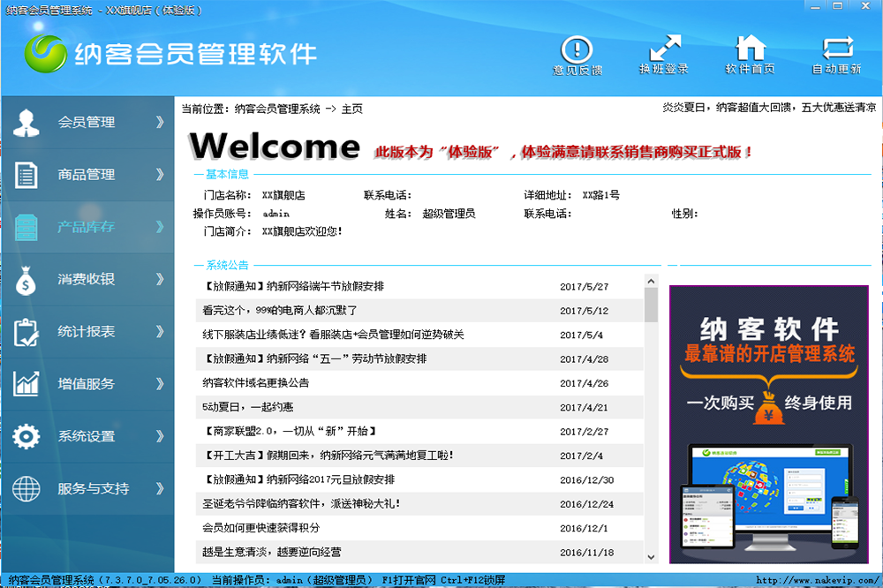Viewport: 883px width, 588px height.
Task: Click the 产品库存 storage icon
Action: click(x=26, y=227)
